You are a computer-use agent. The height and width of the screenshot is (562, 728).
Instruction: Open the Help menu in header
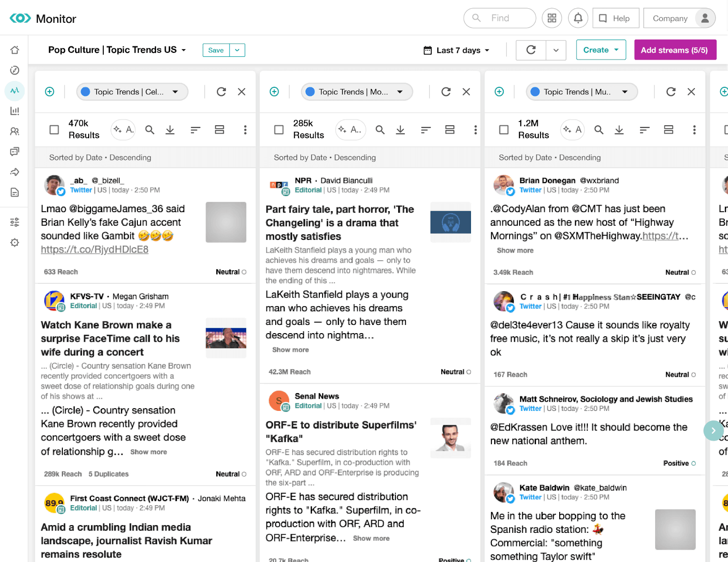[615, 18]
